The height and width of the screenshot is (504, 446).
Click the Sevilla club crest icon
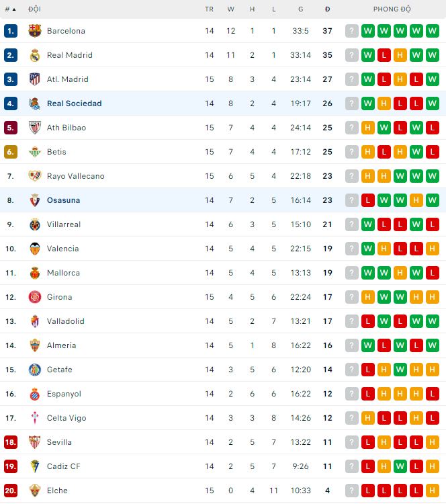coord(35,442)
